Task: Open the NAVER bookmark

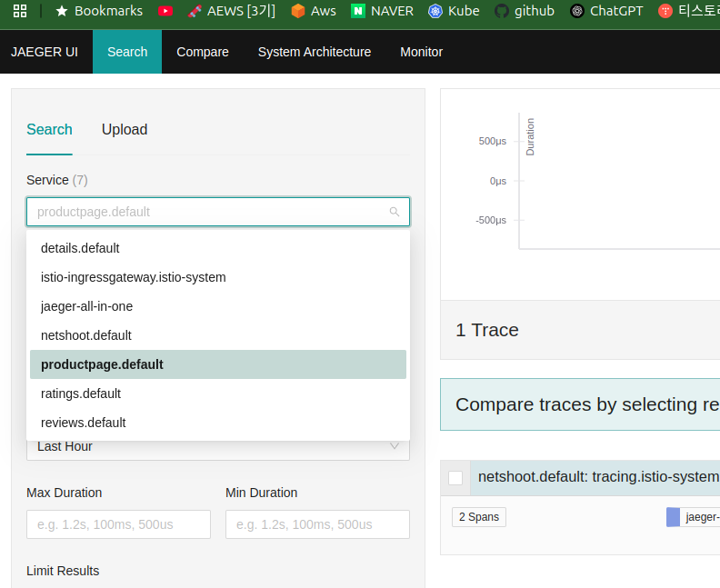Action: pos(382,11)
